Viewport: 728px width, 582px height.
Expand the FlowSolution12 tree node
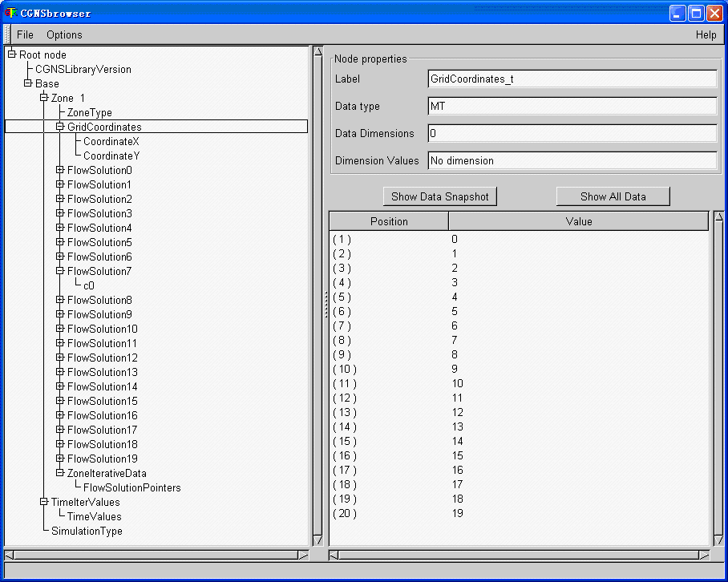(x=60, y=358)
